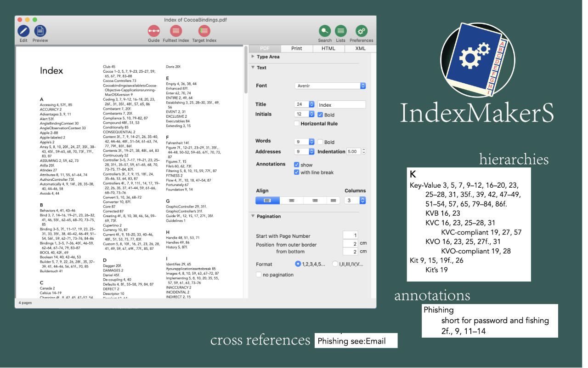The width and height of the screenshot is (588, 368).
Task: Click window title Index of CocoaBindings.pdf
Action: point(195,20)
